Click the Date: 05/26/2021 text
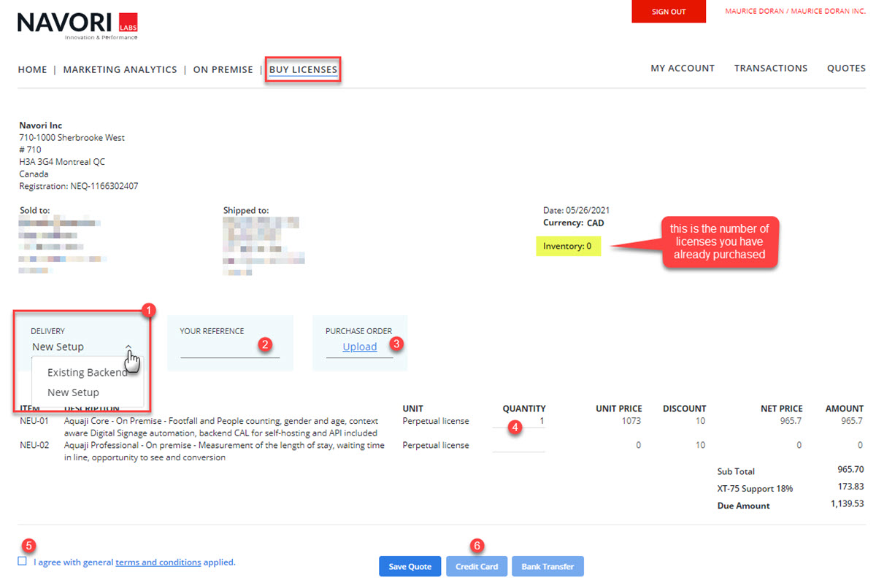 [577, 211]
